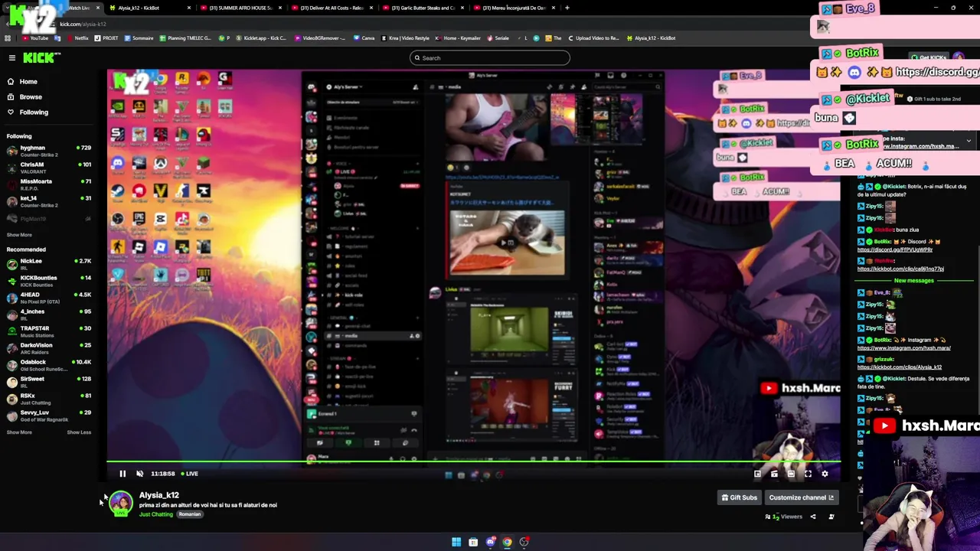The image size is (980, 551).
Task: Open player settings gear
Action: [825, 474]
